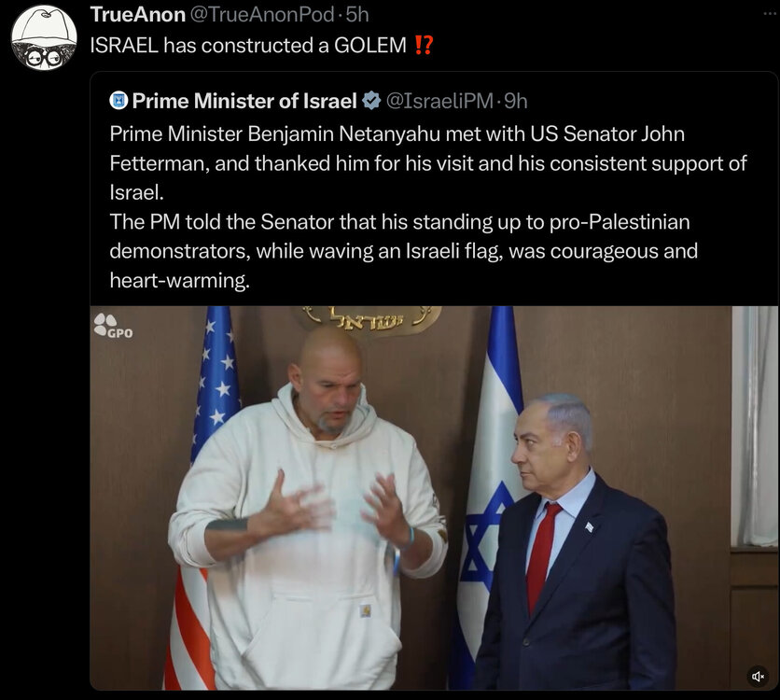
Task: Click the Prime Minister of Israel avatar icon
Action: 118,101
